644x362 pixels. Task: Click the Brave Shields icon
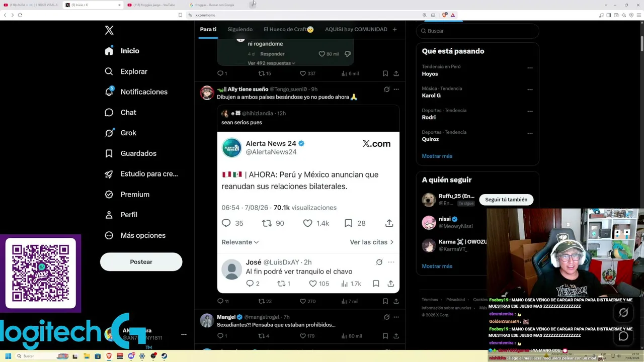[x=444, y=15]
